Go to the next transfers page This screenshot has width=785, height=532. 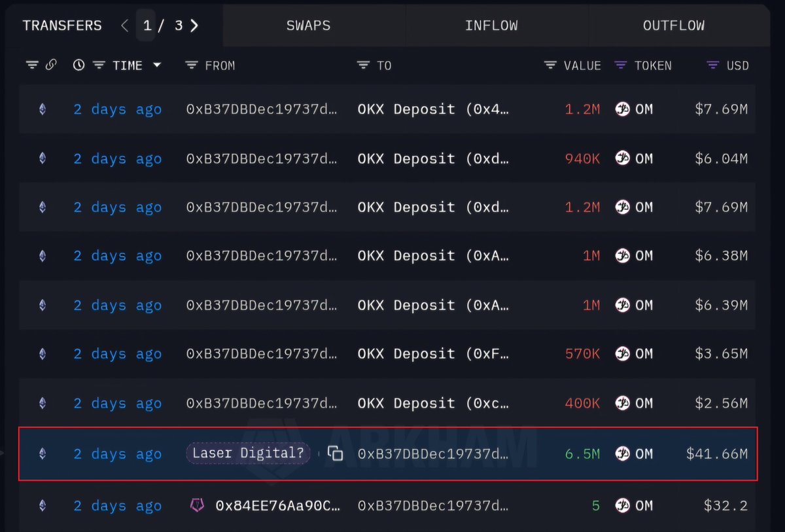point(194,26)
